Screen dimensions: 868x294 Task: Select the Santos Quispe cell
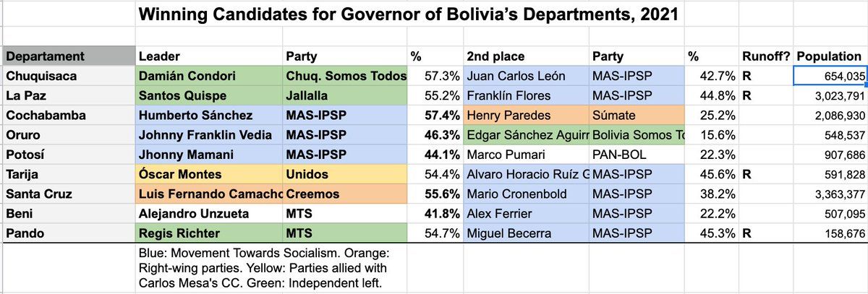pos(209,95)
